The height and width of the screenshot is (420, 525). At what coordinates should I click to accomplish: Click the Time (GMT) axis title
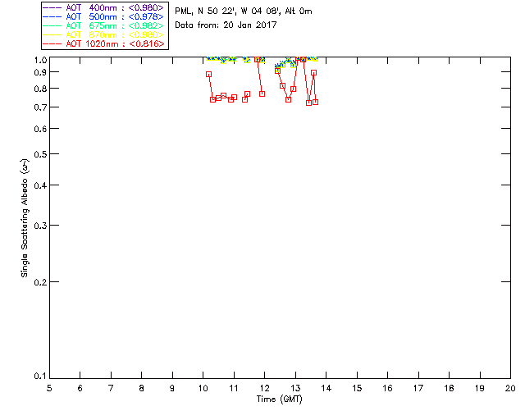pos(279,399)
